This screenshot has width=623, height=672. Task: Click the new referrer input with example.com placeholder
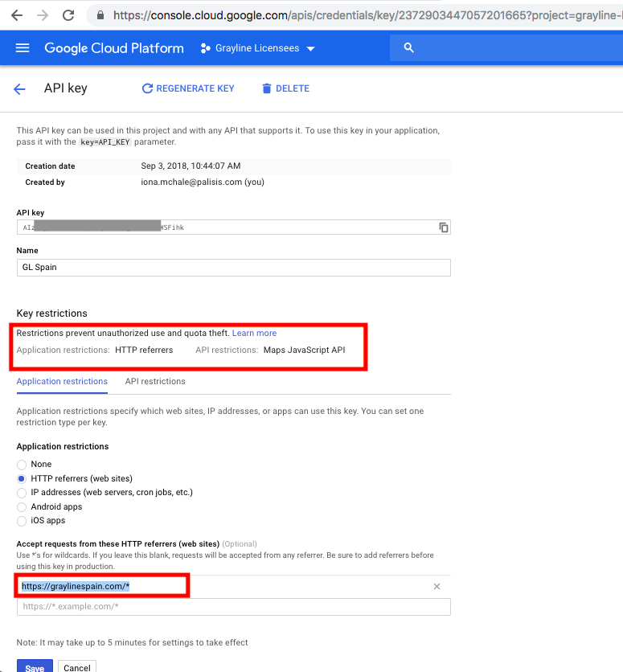point(233,607)
